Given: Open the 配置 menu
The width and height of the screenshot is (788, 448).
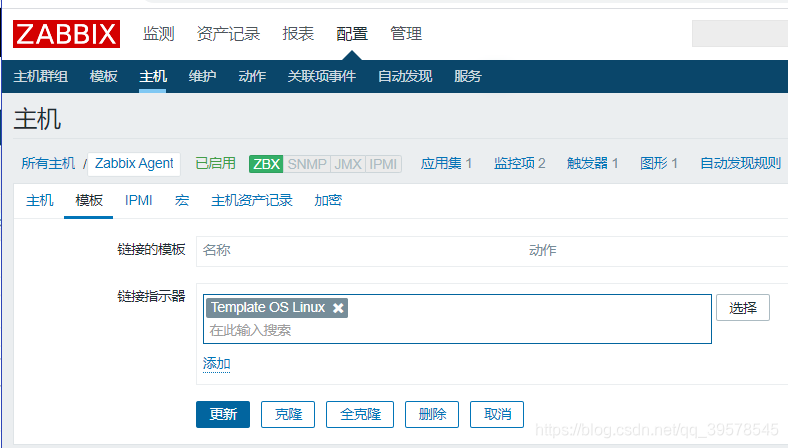Looking at the screenshot, I should click(352, 34).
